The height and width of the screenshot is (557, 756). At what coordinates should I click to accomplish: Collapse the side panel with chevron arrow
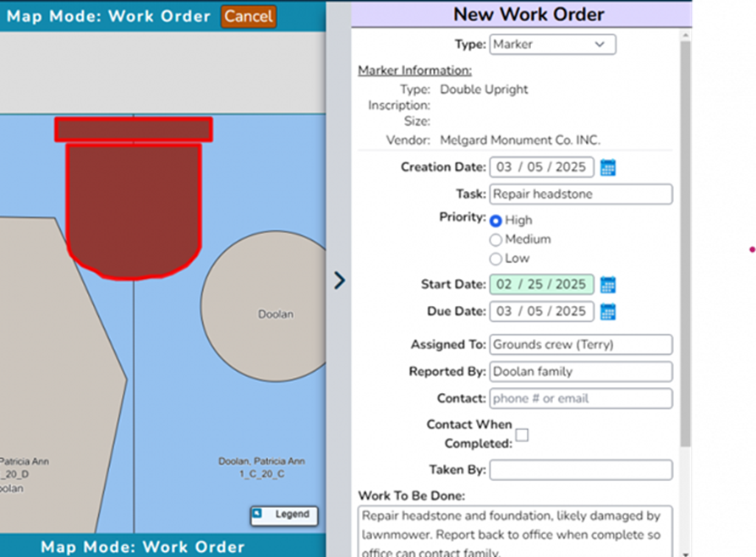tap(339, 281)
